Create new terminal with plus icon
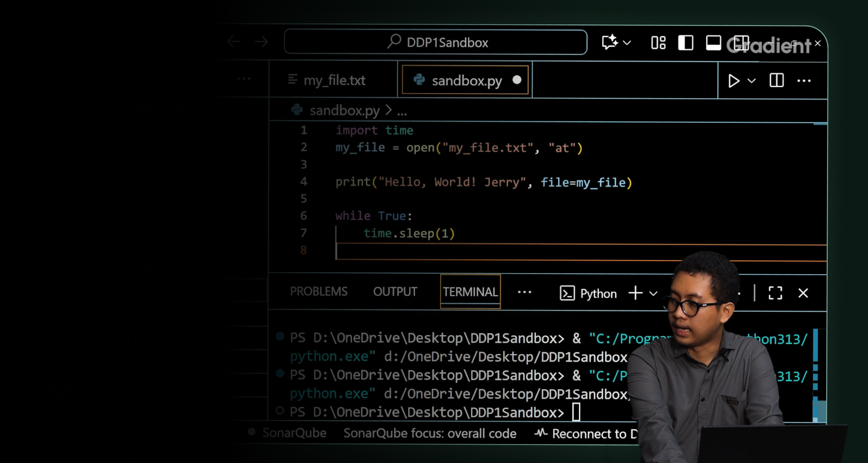868x463 pixels. 635,293
